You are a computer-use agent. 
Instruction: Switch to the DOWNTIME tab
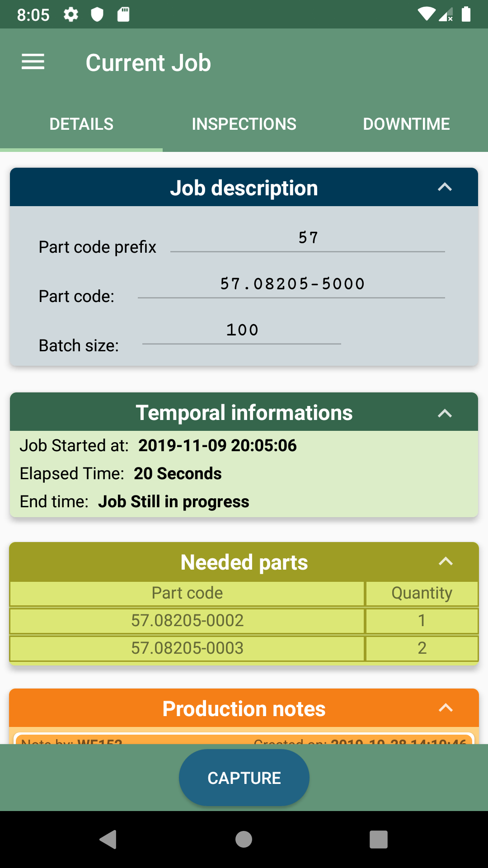(x=407, y=124)
